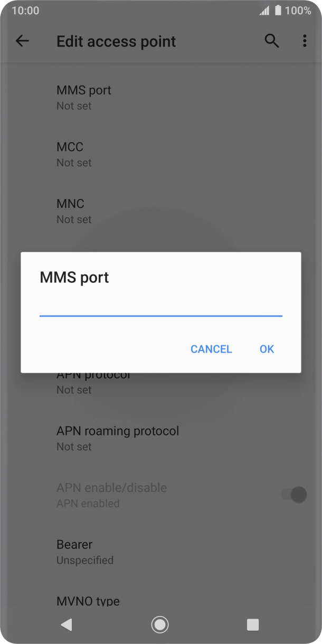Image resolution: width=322 pixels, height=644 pixels.
Task: Open the Bearer Unspecified option
Action: pyautogui.click(x=161, y=552)
